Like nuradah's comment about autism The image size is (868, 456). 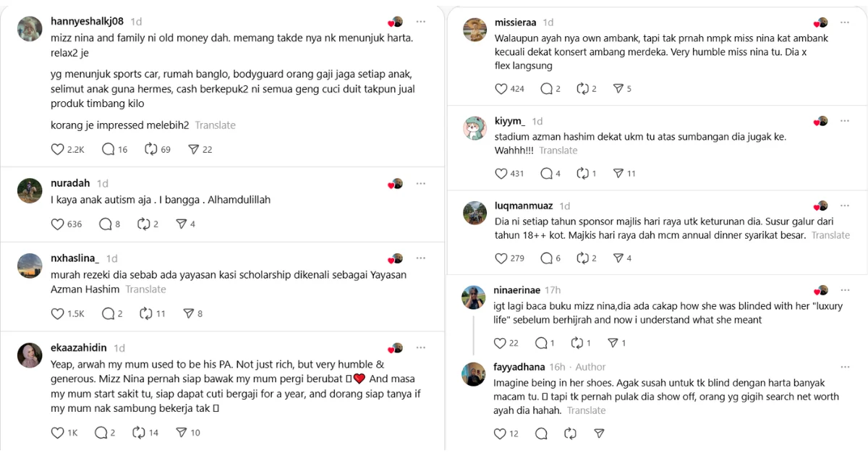[58, 224]
